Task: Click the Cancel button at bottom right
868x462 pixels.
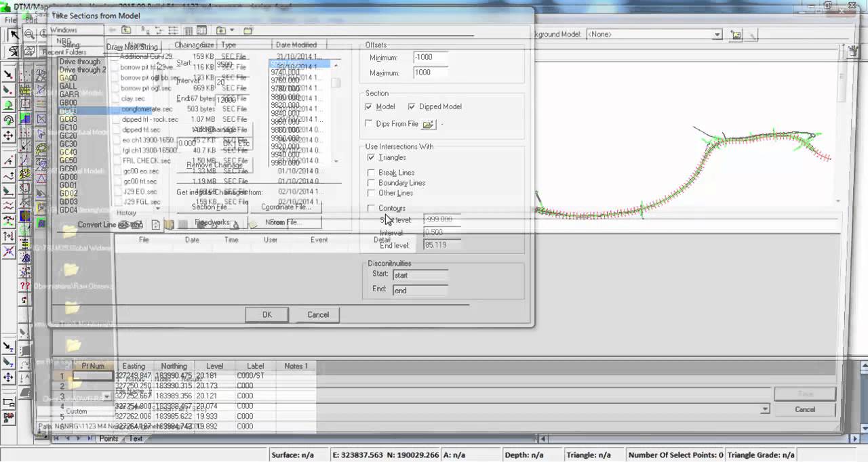Action: [805, 409]
